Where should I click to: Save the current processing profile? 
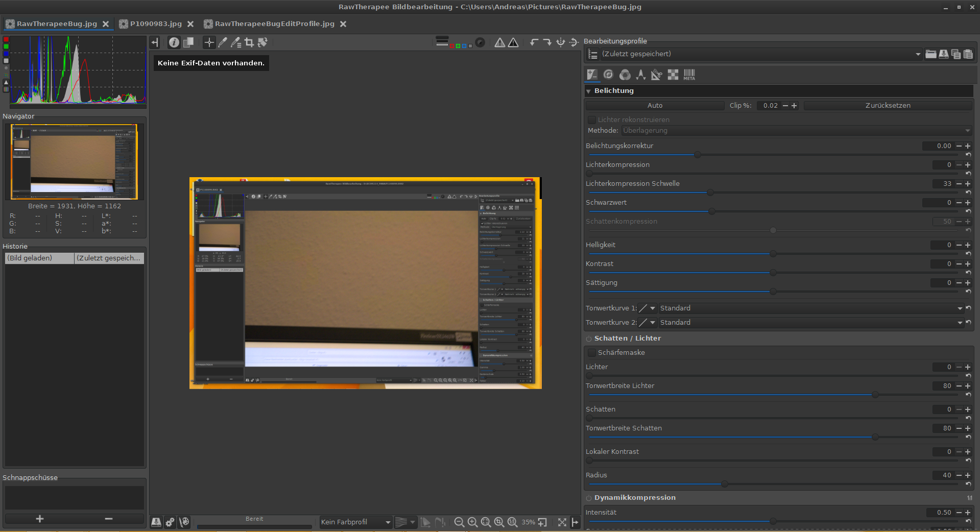(x=944, y=54)
